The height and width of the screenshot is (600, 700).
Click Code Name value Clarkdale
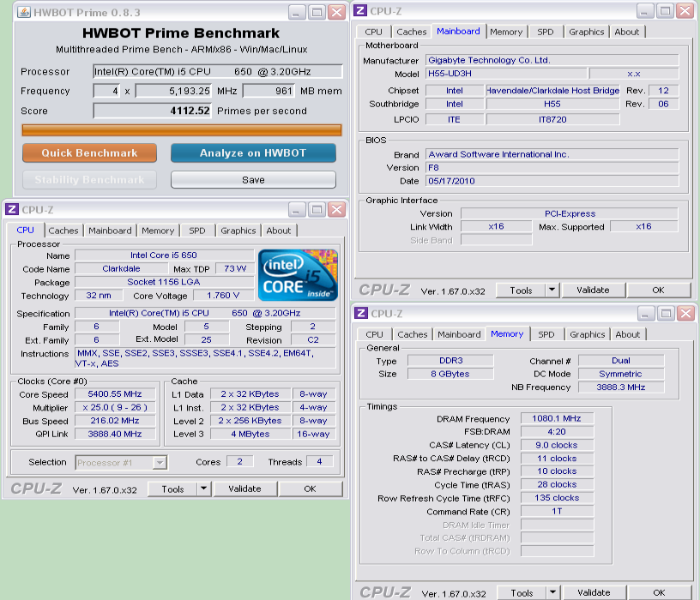pyautogui.click(x=122, y=268)
